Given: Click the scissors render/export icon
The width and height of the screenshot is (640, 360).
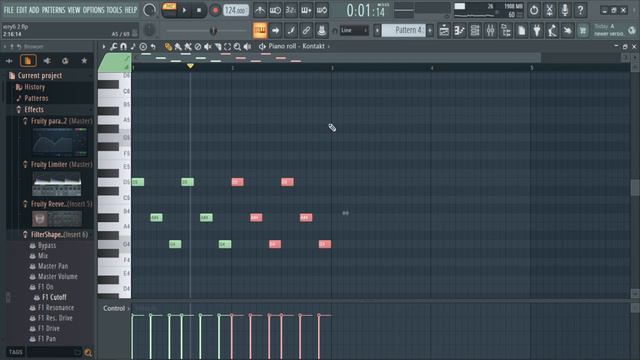Looking at the screenshot, I should tap(549, 10).
